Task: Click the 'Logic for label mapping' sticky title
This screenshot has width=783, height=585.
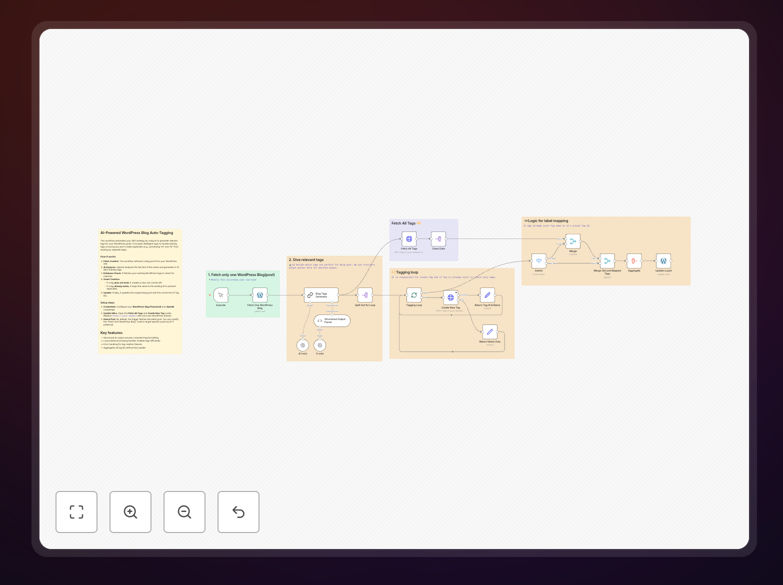Action: coord(546,220)
